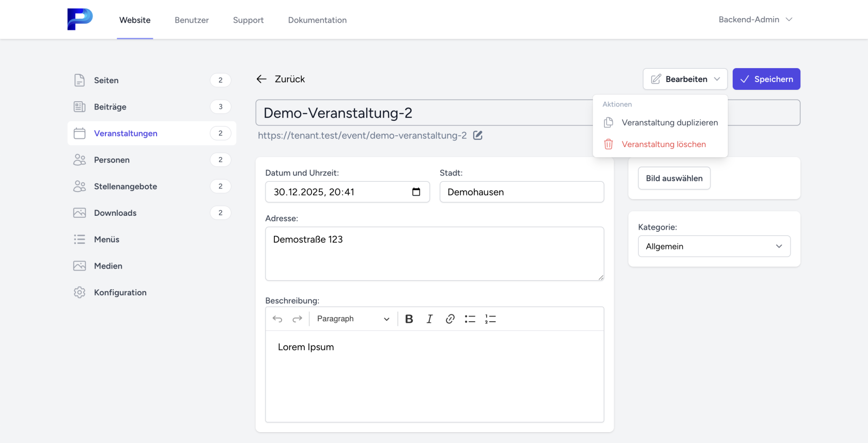Viewport: 868px width, 443px height.
Task: Toggle bold formatting in the editor
Action: coord(409,319)
